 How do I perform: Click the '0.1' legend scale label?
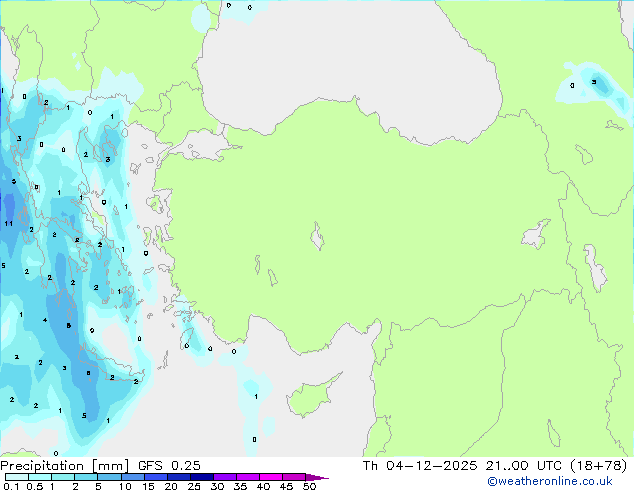(11, 486)
